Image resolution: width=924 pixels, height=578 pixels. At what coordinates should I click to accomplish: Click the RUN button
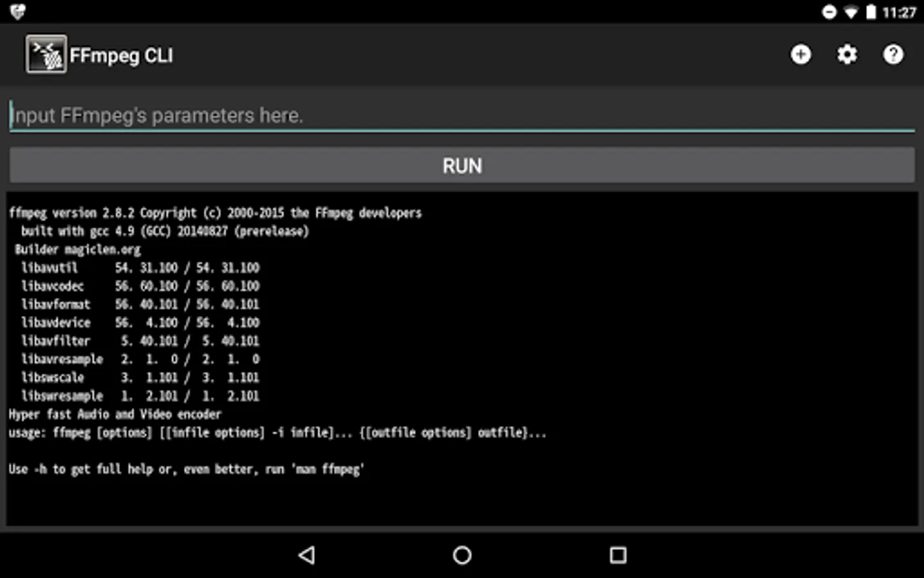462,165
